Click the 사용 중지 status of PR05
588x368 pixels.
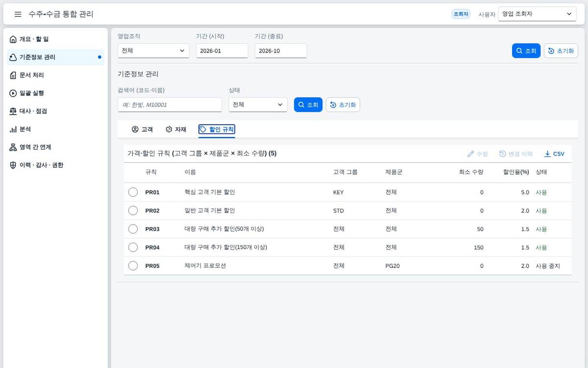pyautogui.click(x=548, y=266)
